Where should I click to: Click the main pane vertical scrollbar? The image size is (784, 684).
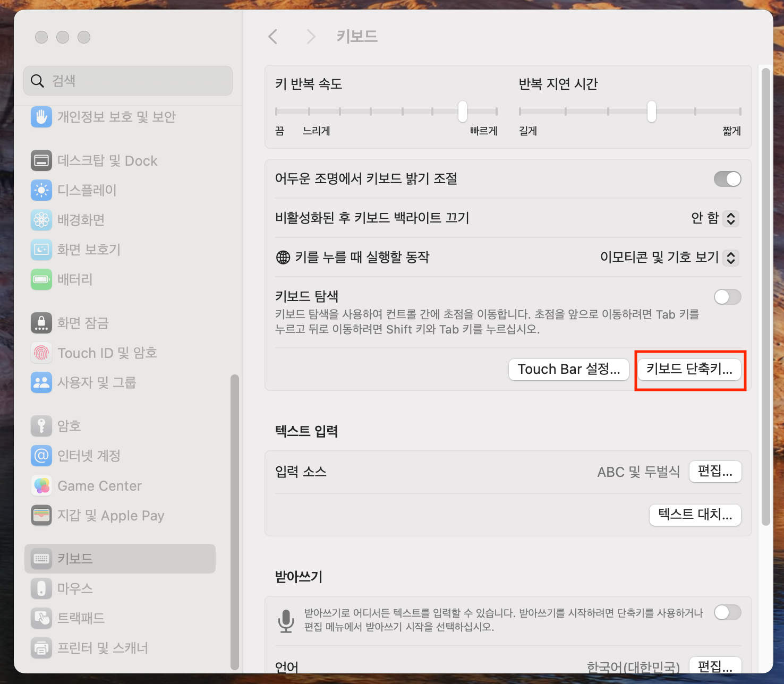pyautogui.click(x=765, y=296)
